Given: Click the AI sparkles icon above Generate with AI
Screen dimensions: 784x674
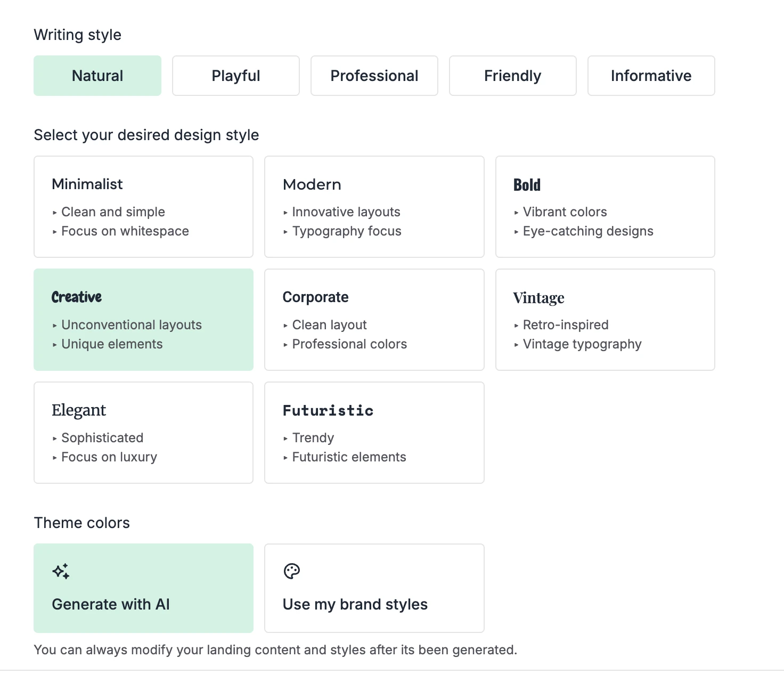Looking at the screenshot, I should click(x=61, y=570).
